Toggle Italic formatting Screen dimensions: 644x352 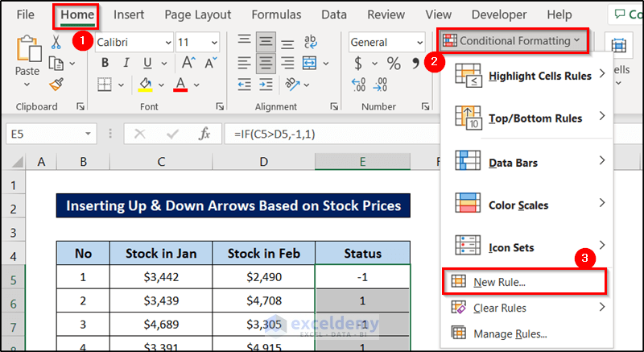126,63
